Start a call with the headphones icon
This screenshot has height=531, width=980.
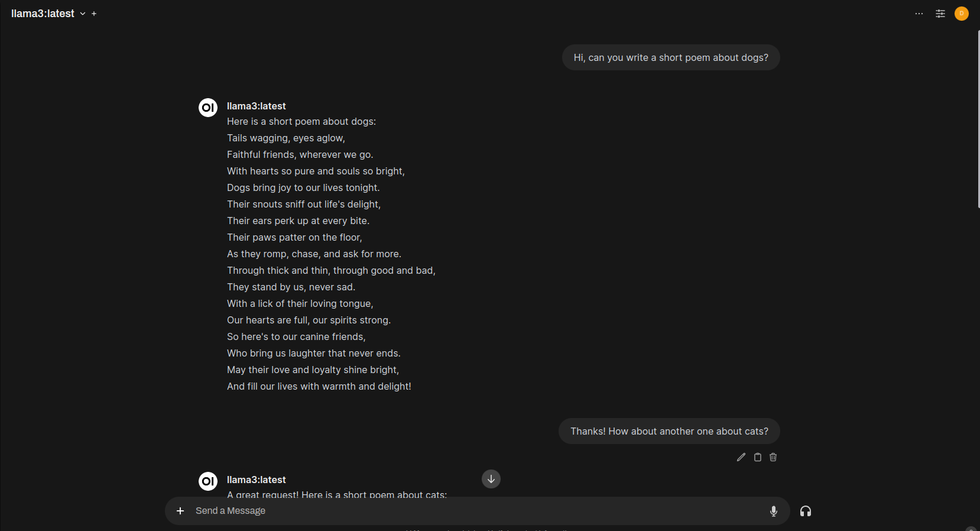click(x=806, y=511)
